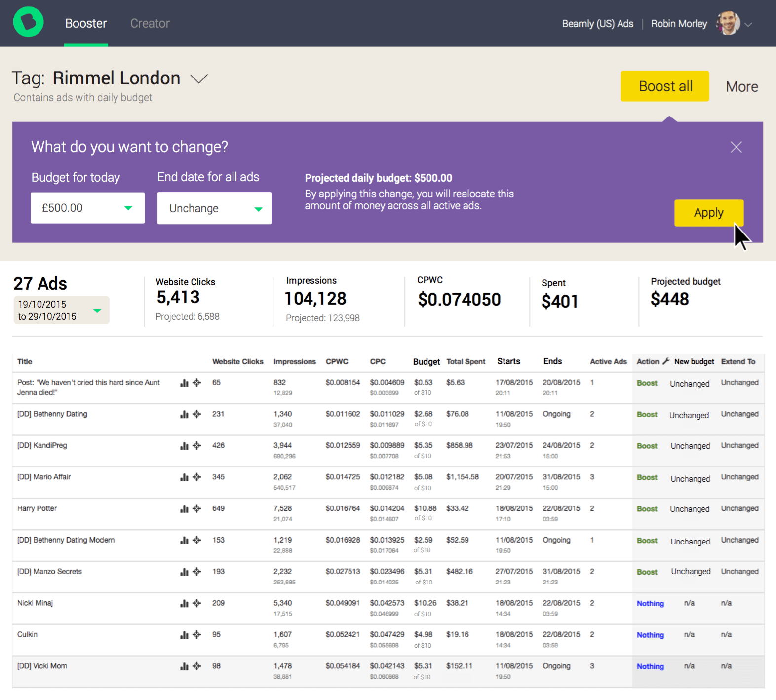776x700 pixels.
Task: Click move icon for [DD] KandiPreg row
Action: 197,446
